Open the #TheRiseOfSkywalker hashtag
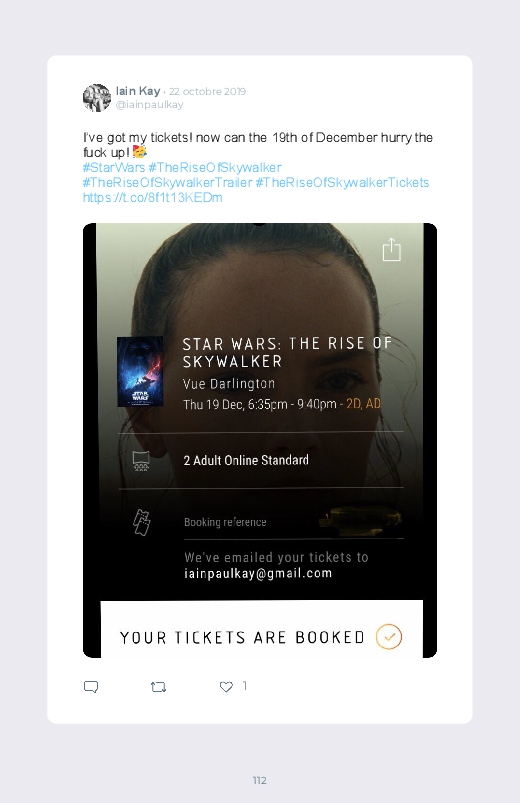This screenshot has width=520, height=803. click(215, 167)
